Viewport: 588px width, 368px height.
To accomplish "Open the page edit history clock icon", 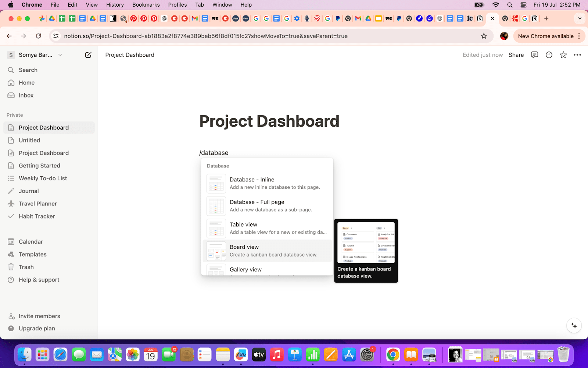I will [549, 54].
